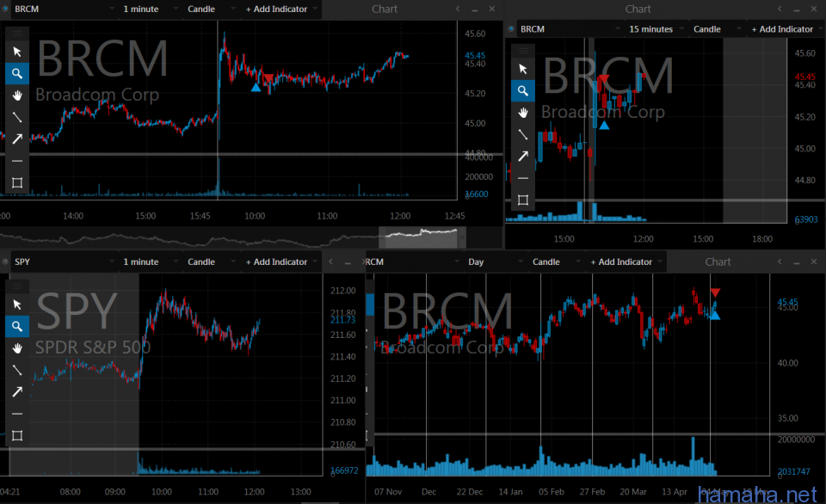Image resolution: width=826 pixels, height=504 pixels.
Task: Open BRCM symbol dropdown in the 1 minute chart
Action: (64, 9)
